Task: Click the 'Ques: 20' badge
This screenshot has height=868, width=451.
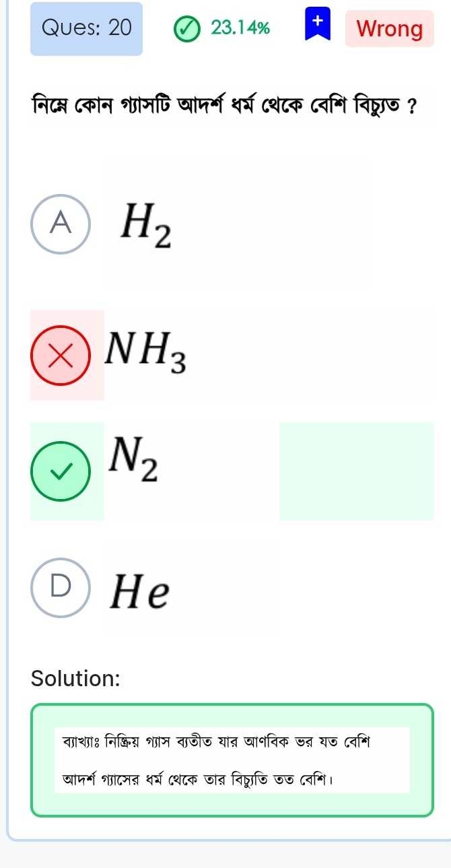Action: 86,28
